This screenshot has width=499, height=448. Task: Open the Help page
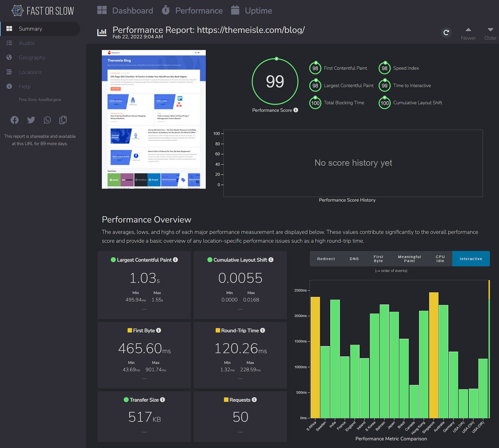tap(25, 86)
